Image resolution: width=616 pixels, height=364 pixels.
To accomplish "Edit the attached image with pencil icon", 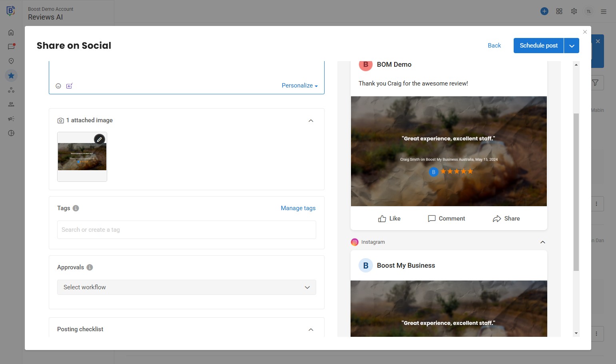I will (x=100, y=139).
